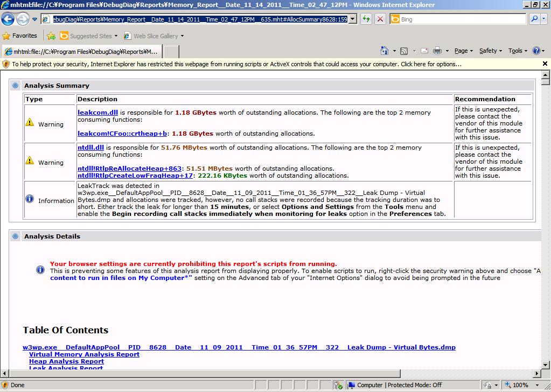
Task: Click the Print toolbar icon
Action: tap(437, 51)
